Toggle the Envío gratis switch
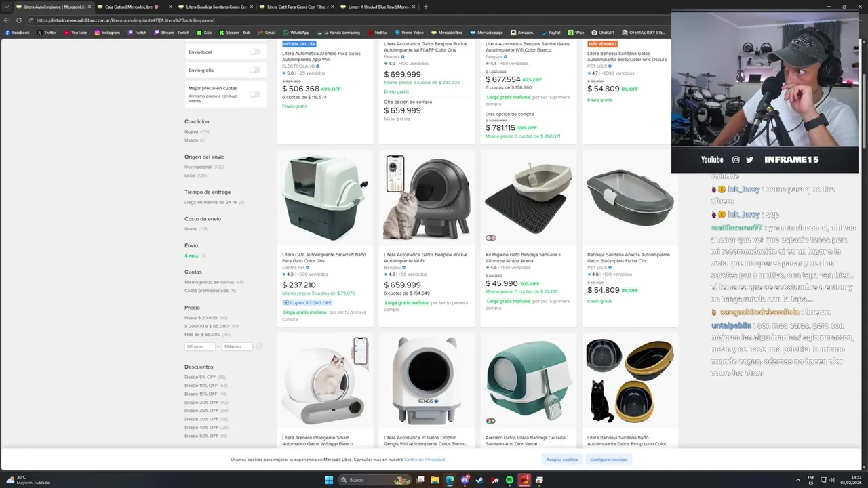The height and width of the screenshot is (488, 868). (x=254, y=70)
